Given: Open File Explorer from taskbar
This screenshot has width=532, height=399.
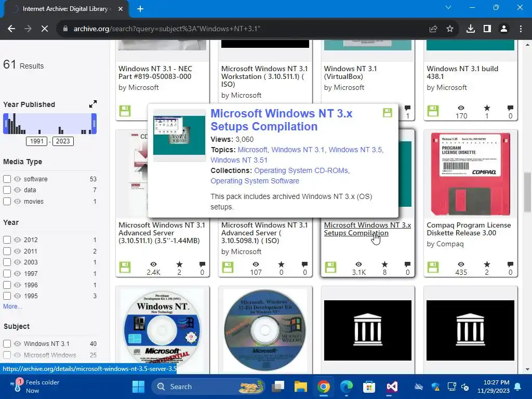Looking at the screenshot, I should tap(300, 387).
